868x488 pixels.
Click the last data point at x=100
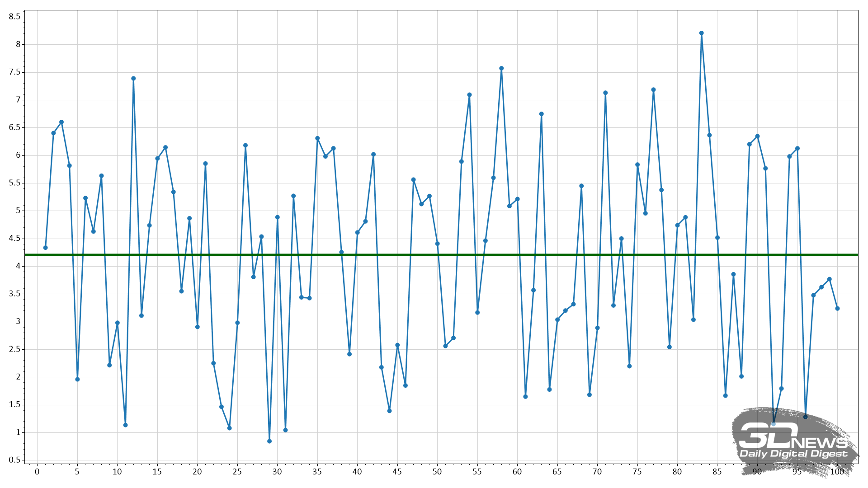tap(837, 309)
